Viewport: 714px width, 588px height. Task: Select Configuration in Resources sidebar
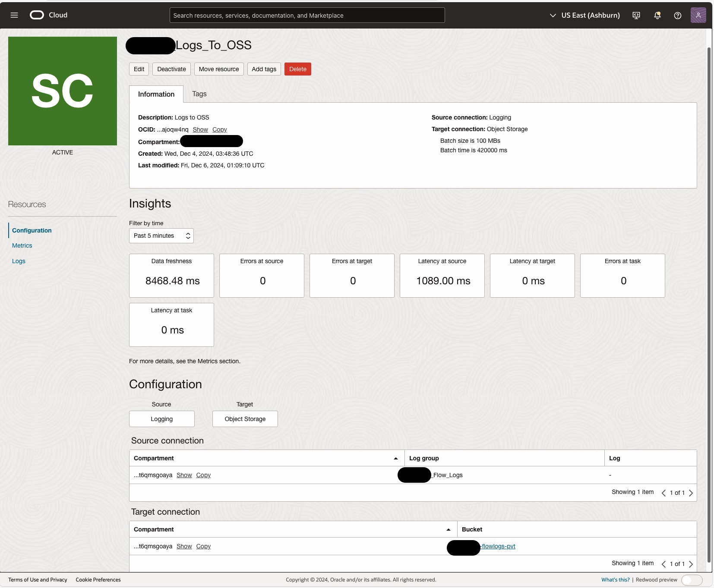(32, 230)
